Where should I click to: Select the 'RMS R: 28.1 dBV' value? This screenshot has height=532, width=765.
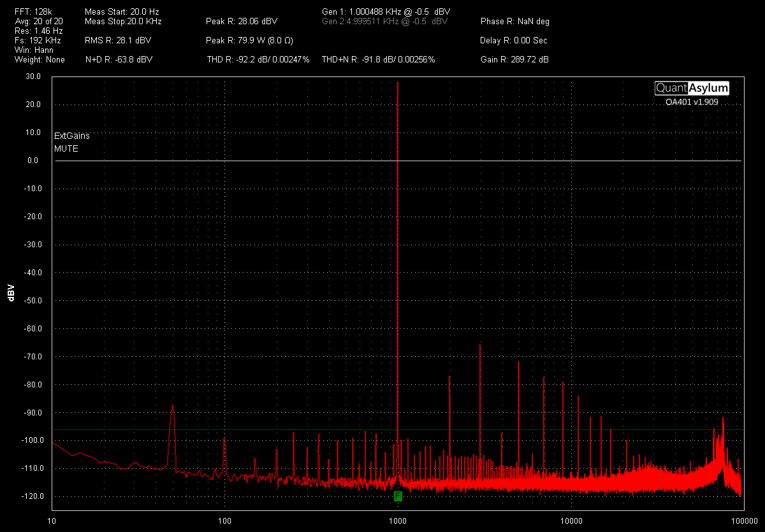[118, 40]
